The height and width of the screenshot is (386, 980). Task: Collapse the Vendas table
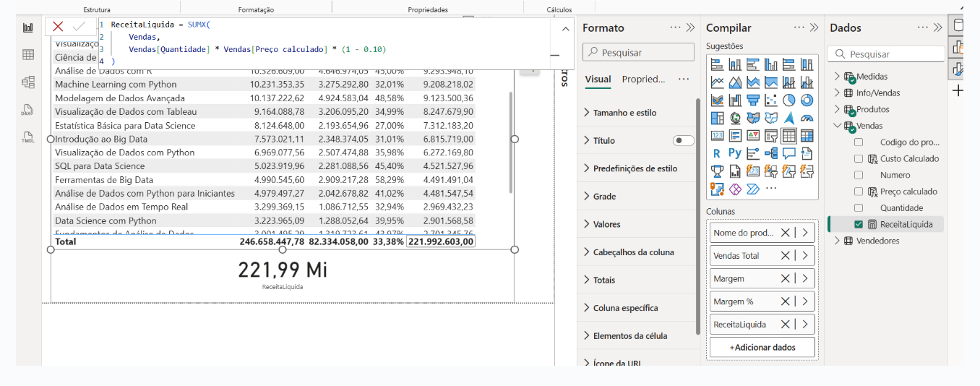tap(837, 126)
